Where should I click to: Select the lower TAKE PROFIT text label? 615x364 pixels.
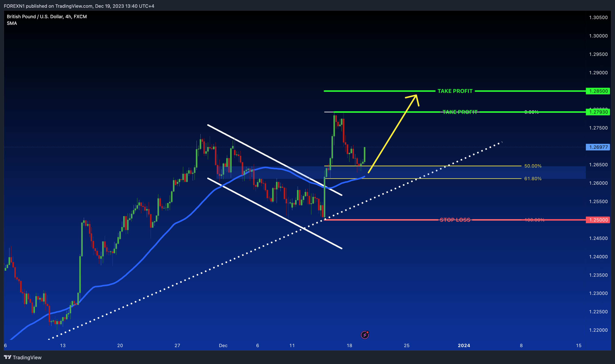[x=460, y=112]
